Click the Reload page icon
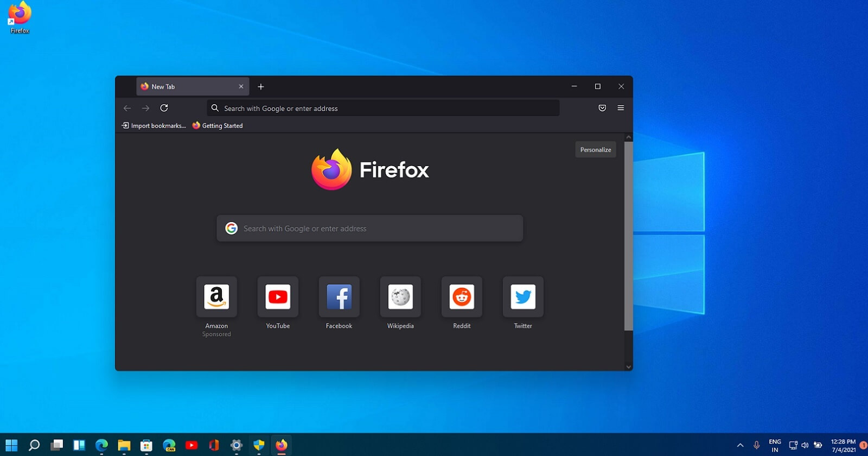The image size is (868, 456). pos(164,108)
